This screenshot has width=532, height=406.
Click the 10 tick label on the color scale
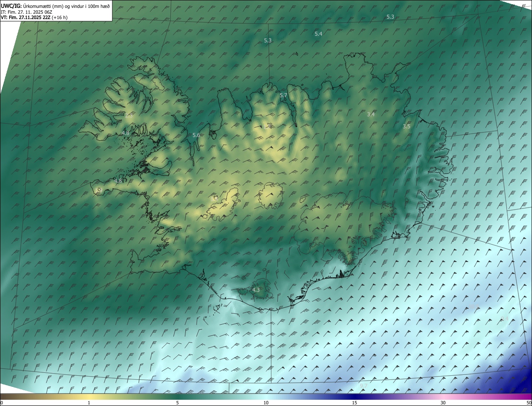[266, 403]
